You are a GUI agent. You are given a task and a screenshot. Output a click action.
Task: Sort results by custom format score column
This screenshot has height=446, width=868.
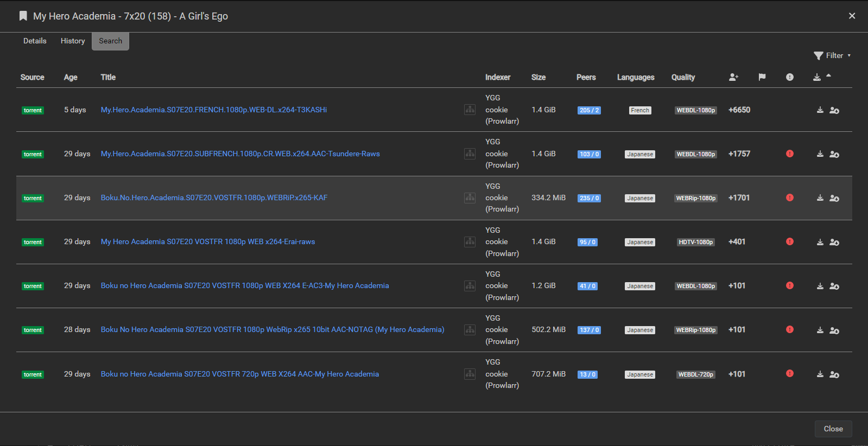(x=733, y=77)
